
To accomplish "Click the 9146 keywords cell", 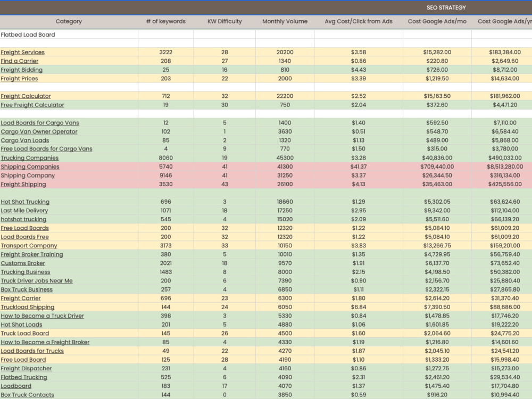I will click(165, 176).
